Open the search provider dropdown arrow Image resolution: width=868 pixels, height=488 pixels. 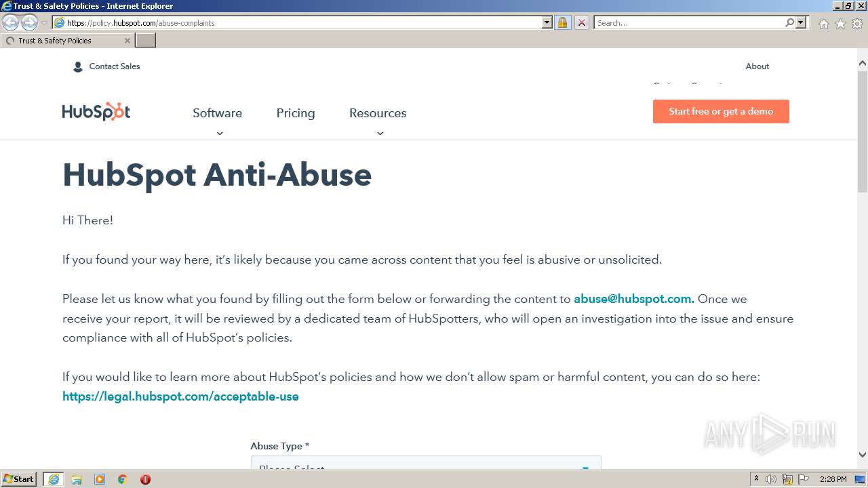[801, 22]
